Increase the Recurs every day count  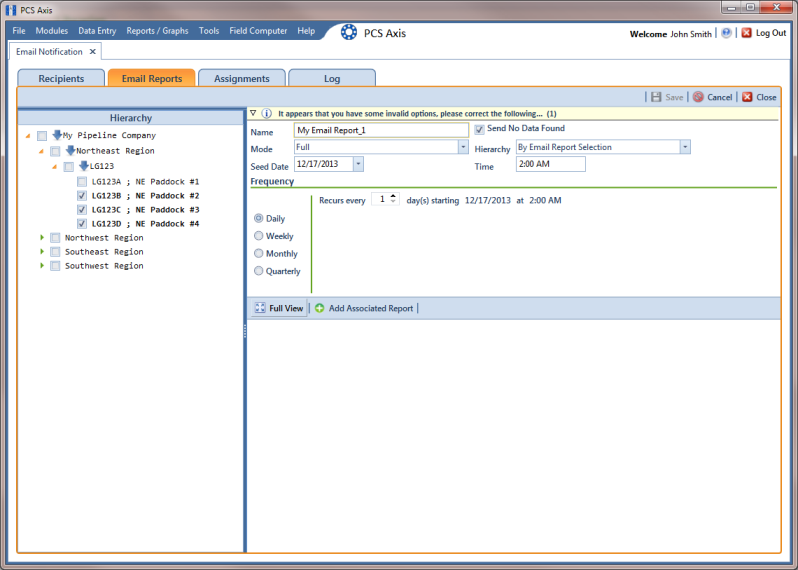coord(393,196)
